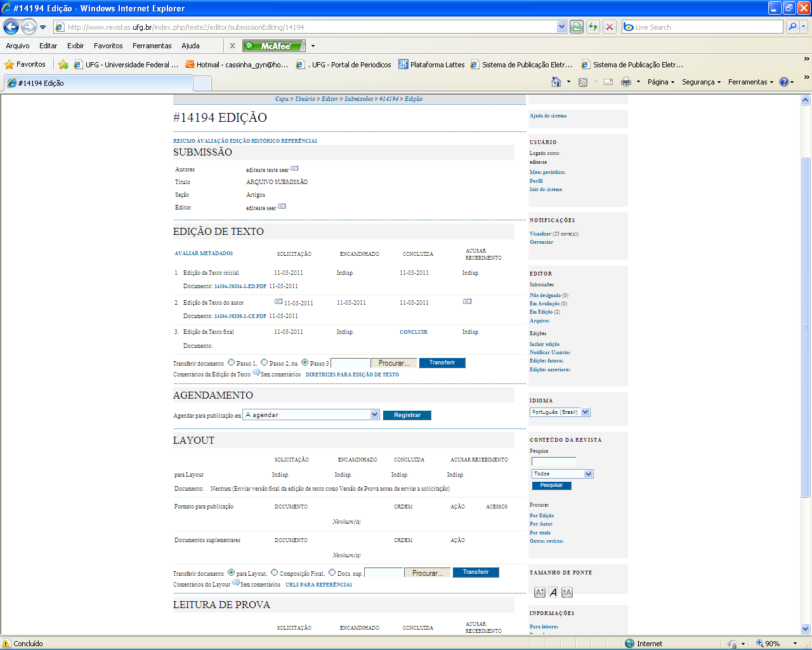
Task: Click the RSS feeds icon
Action: click(x=583, y=82)
